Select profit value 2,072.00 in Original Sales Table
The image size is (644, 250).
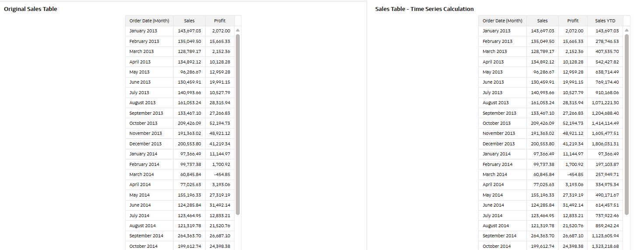click(x=221, y=31)
